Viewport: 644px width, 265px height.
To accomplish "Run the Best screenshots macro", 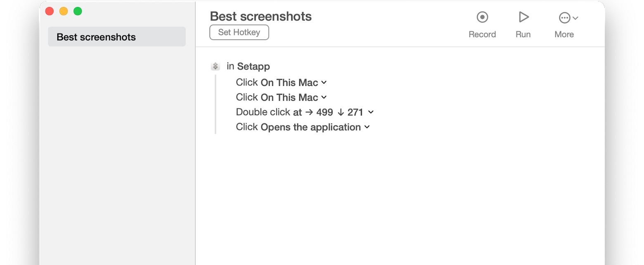I will pyautogui.click(x=523, y=17).
